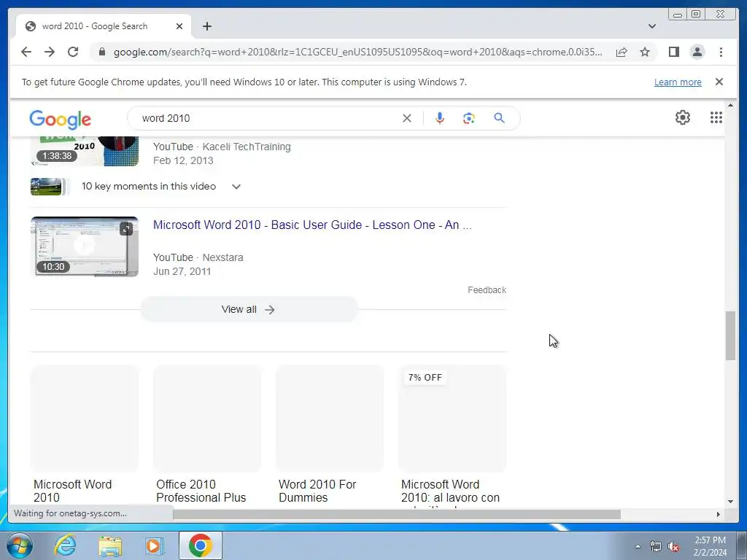Open the Windows Start menu

19,545
